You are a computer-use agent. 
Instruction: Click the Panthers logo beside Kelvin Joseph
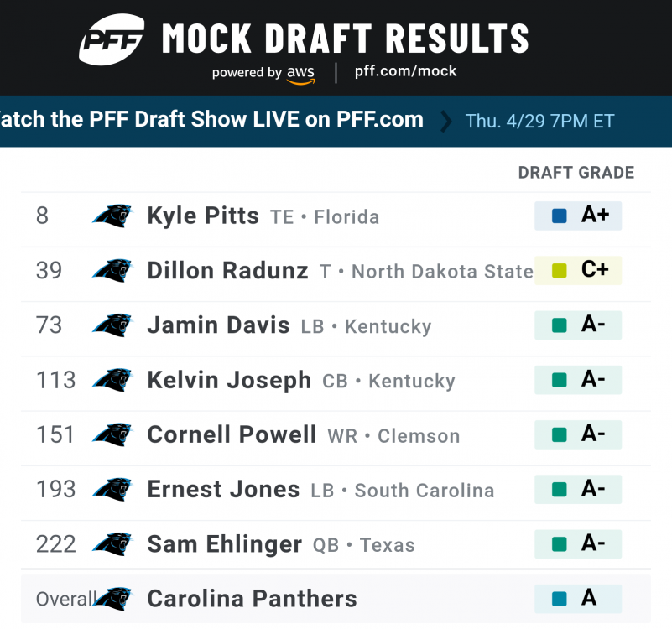(x=112, y=380)
